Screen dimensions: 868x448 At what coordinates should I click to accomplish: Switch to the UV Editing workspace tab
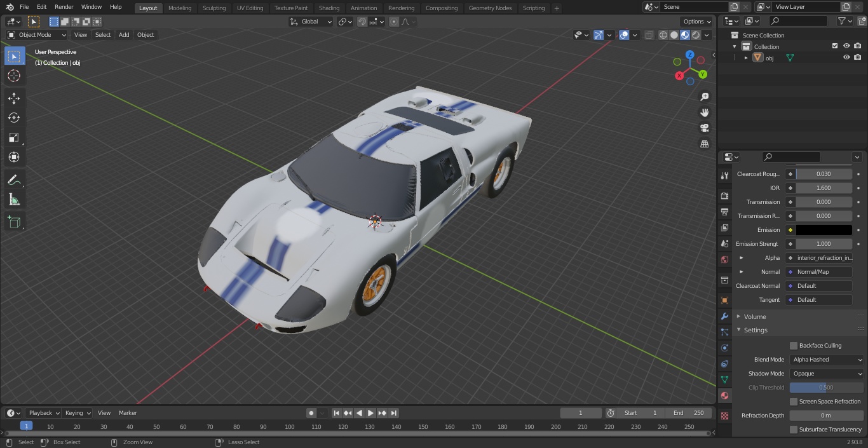[x=250, y=8]
